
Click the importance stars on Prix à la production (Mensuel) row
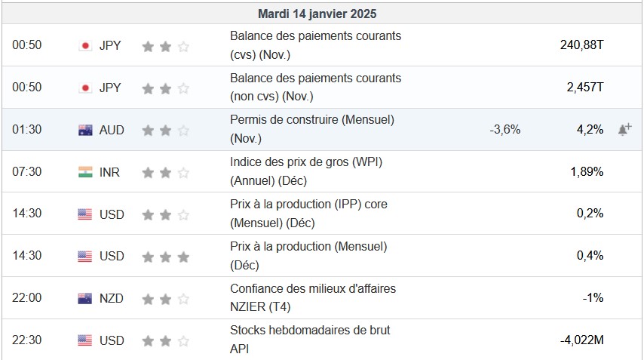pyautogui.click(x=166, y=257)
